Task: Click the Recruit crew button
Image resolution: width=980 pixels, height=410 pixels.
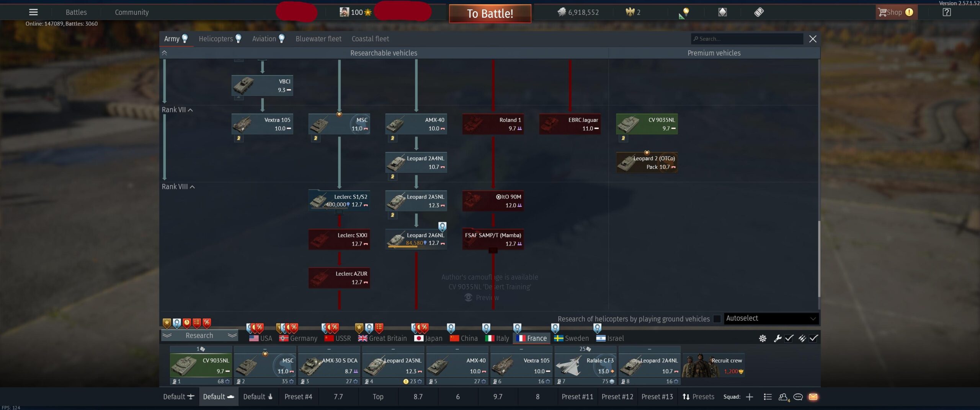Action: click(714, 366)
